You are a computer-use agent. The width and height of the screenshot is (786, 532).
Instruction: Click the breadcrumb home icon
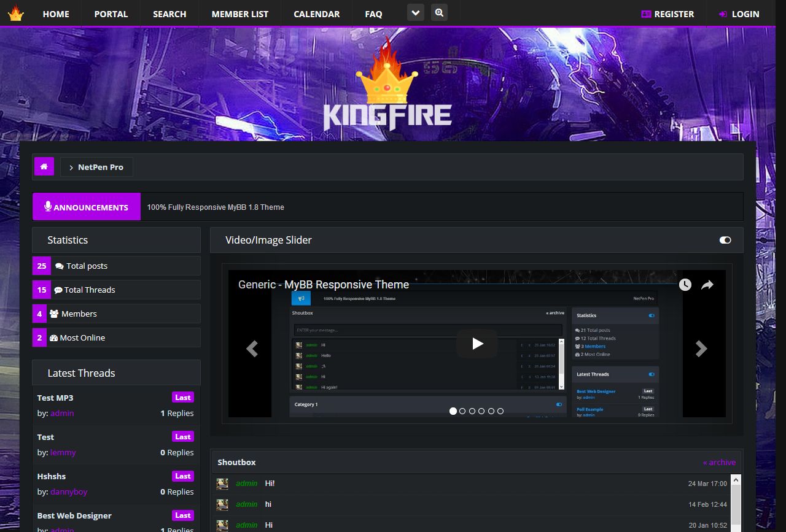44,166
